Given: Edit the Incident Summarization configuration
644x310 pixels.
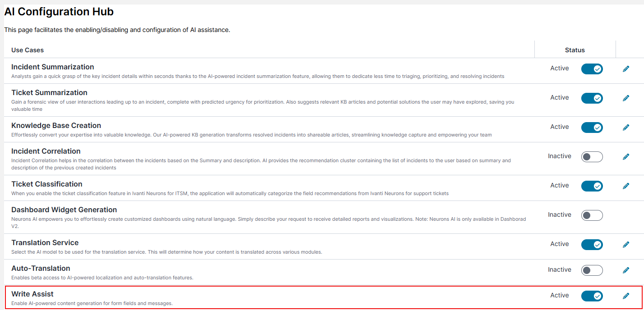Looking at the screenshot, I should tap(625, 69).
